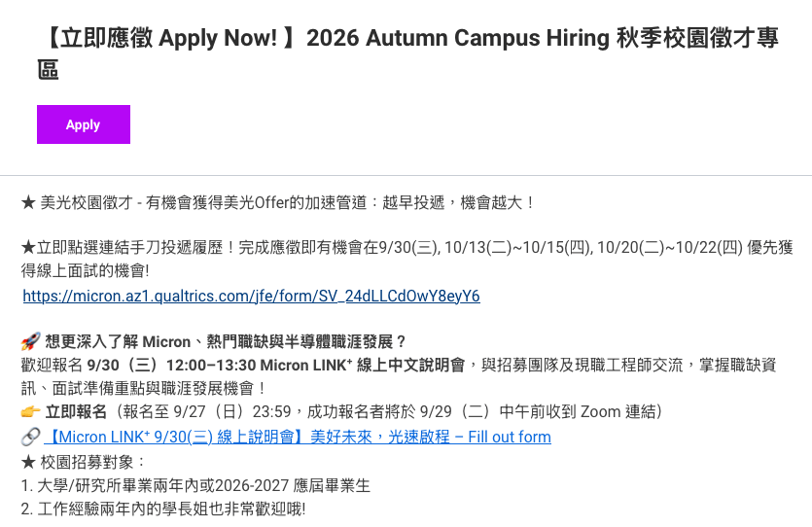Click the bold heading 想更深入了解 Micron、熱門職缺
The width and height of the screenshot is (812, 527).
point(225,341)
